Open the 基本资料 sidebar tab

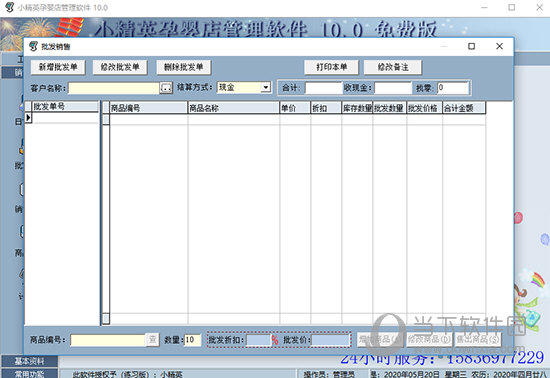29,361
